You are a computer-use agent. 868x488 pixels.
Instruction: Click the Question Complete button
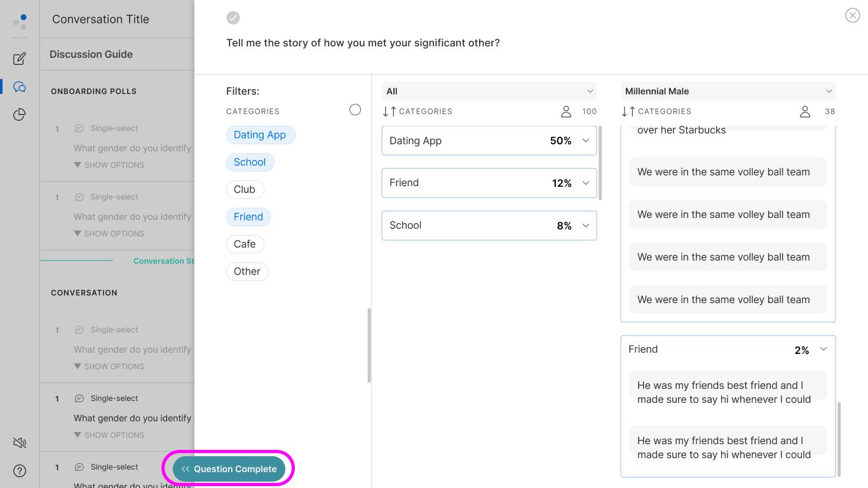click(x=229, y=469)
